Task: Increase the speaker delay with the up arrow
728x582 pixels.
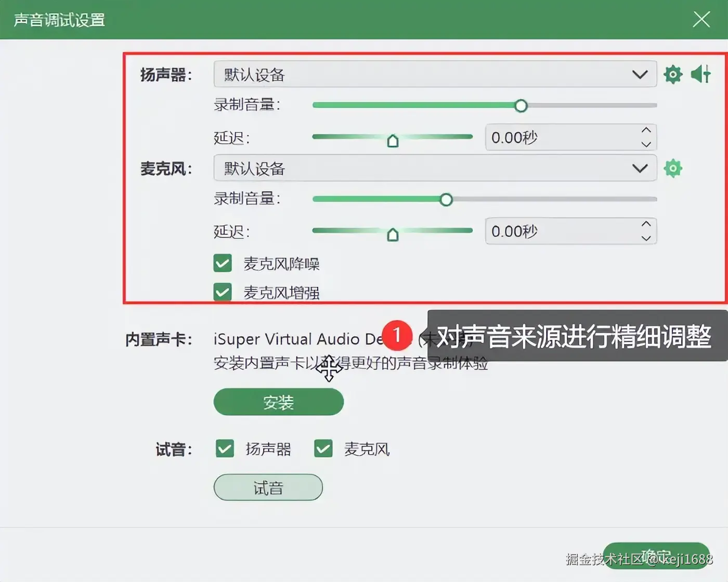Action: [x=646, y=130]
